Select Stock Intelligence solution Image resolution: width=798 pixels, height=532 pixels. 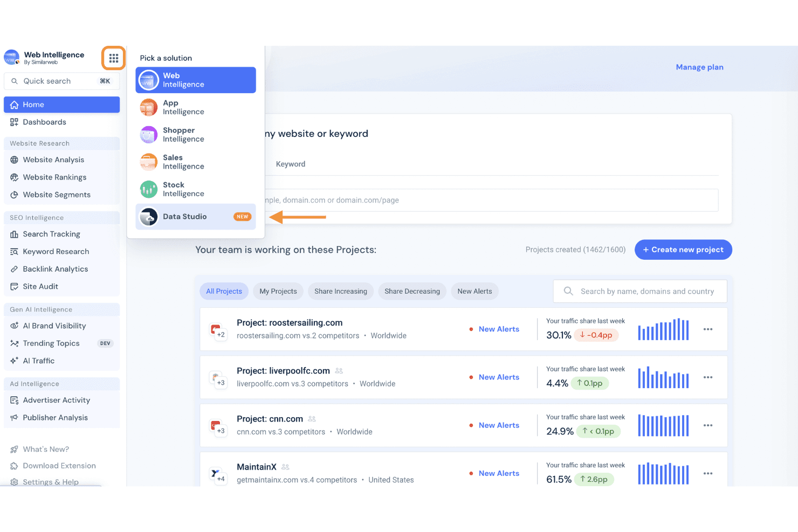tap(196, 189)
